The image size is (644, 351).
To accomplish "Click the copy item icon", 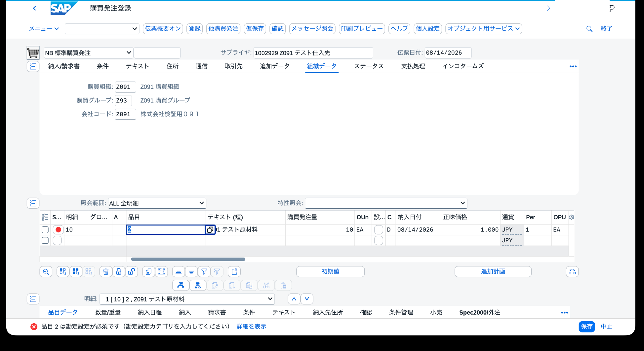I will coord(149,272).
